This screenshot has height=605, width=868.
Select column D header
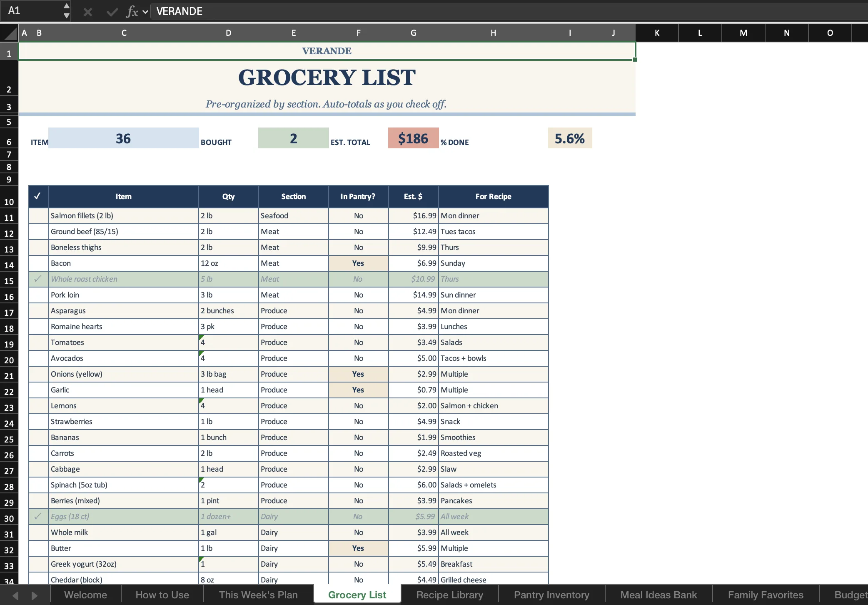tap(228, 33)
